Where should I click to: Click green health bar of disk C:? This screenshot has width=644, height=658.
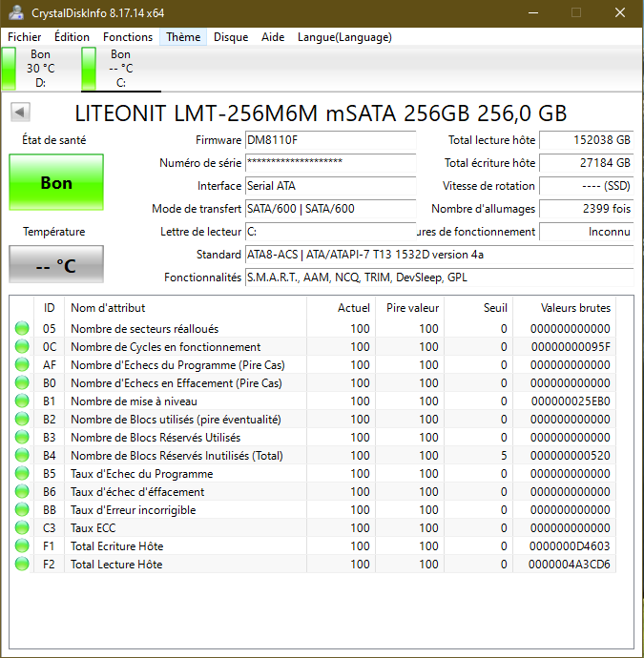coord(89,69)
